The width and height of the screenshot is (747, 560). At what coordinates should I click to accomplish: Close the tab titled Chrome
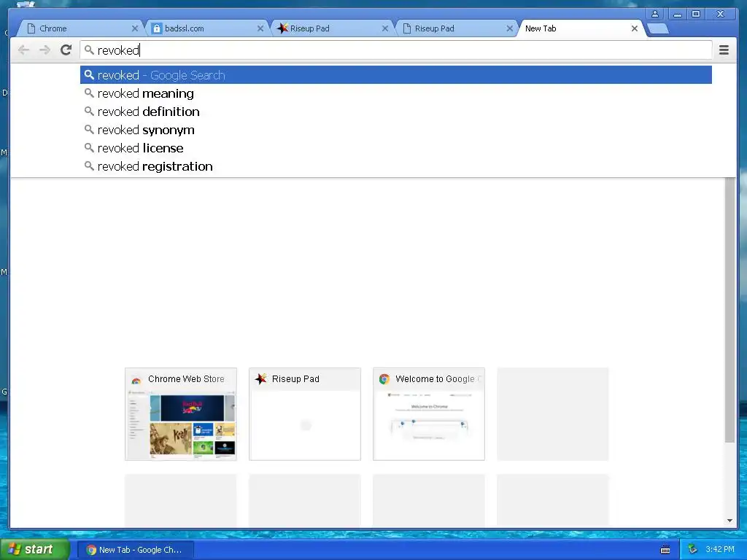point(135,28)
